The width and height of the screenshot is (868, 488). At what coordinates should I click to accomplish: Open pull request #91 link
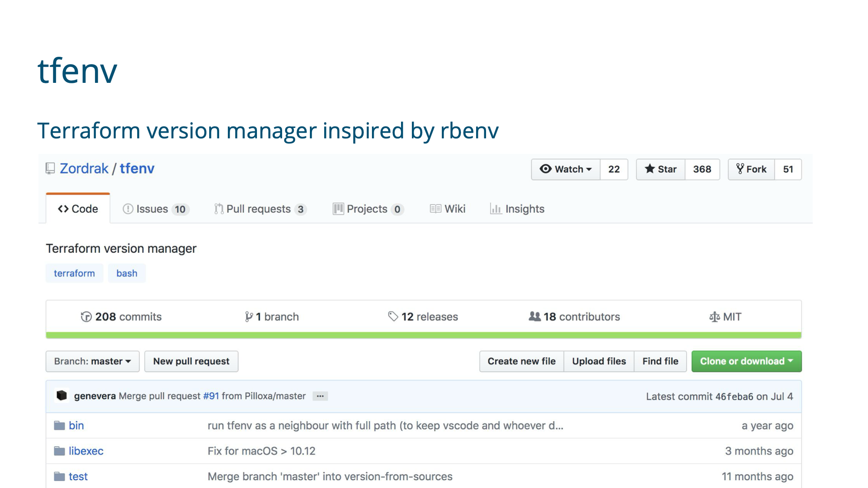(x=211, y=396)
